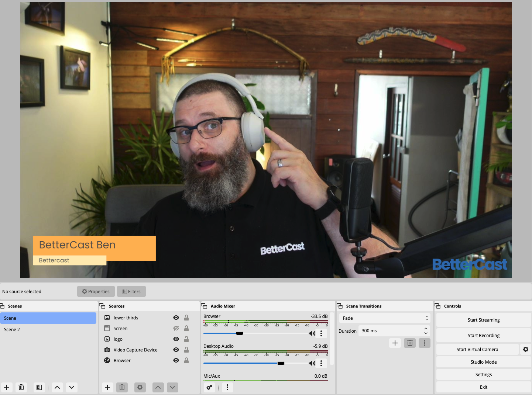
Task: Remove selected scene with trash icon
Action: (x=21, y=387)
